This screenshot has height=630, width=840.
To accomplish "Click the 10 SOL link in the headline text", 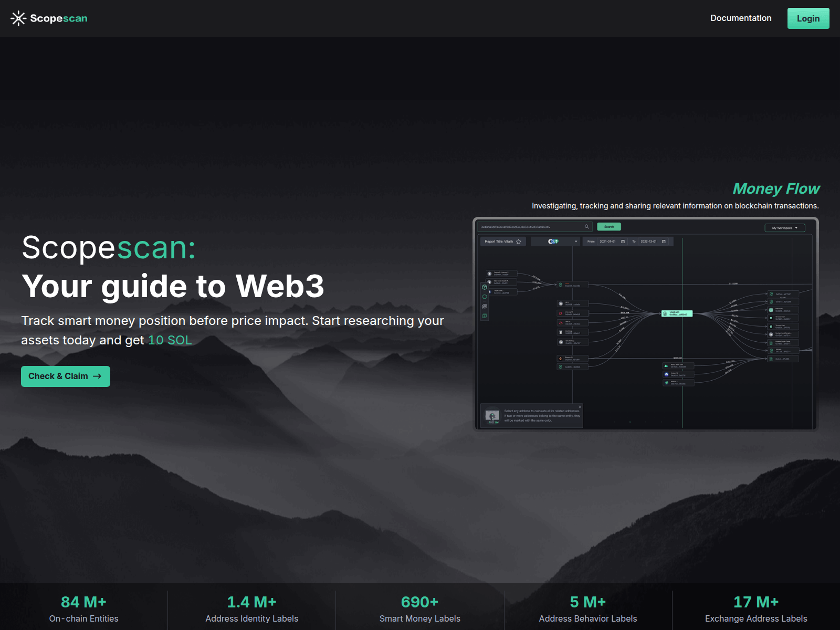I will coord(170,340).
